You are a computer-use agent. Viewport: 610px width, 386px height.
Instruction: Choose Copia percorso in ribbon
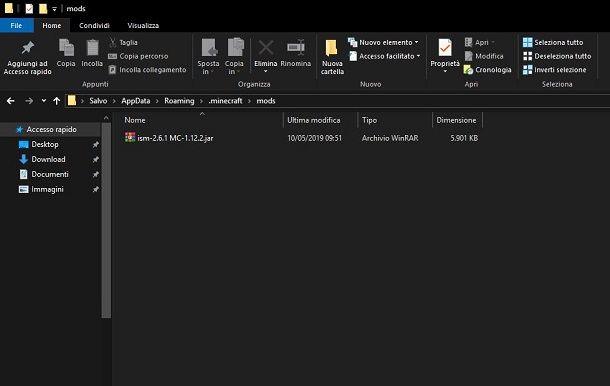pos(138,56)
